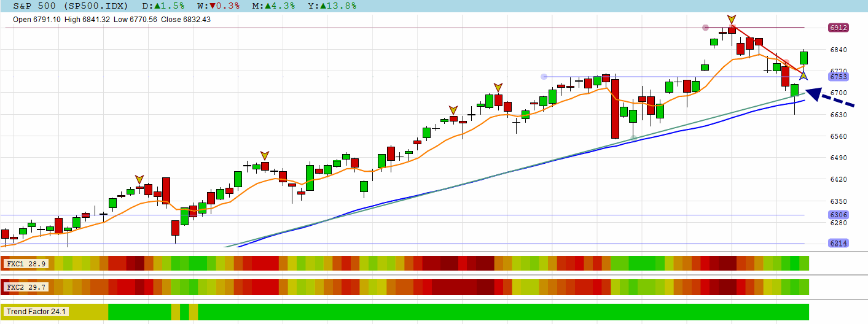
Task: Click the leftmost orange down-arrow signal marker
Action: click(139, 179)
